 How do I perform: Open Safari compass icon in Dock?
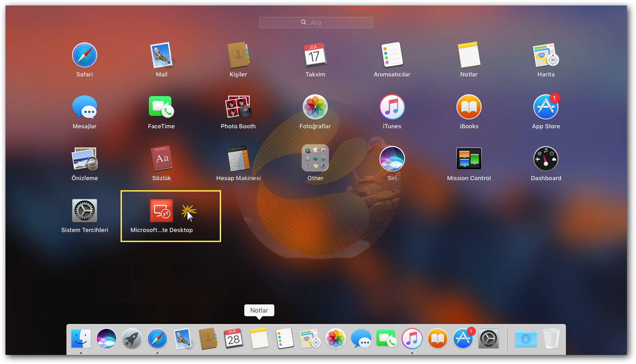(157, 339)
